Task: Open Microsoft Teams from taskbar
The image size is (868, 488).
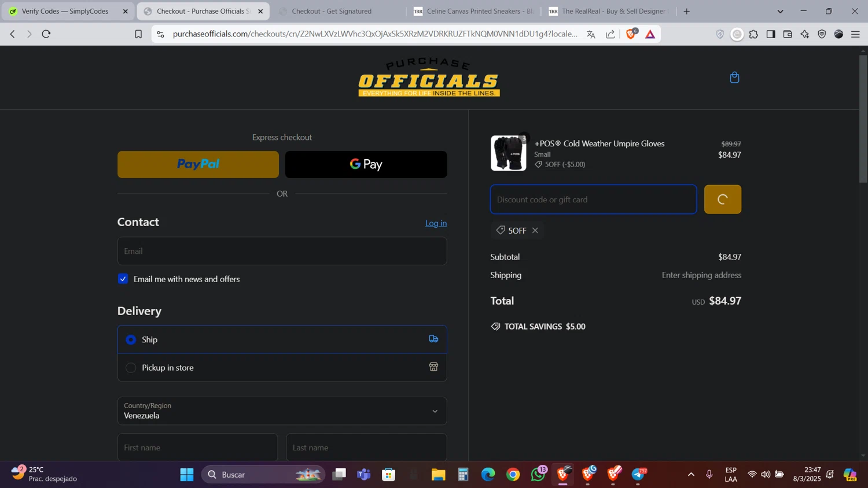Action: [x=364, y=475]
